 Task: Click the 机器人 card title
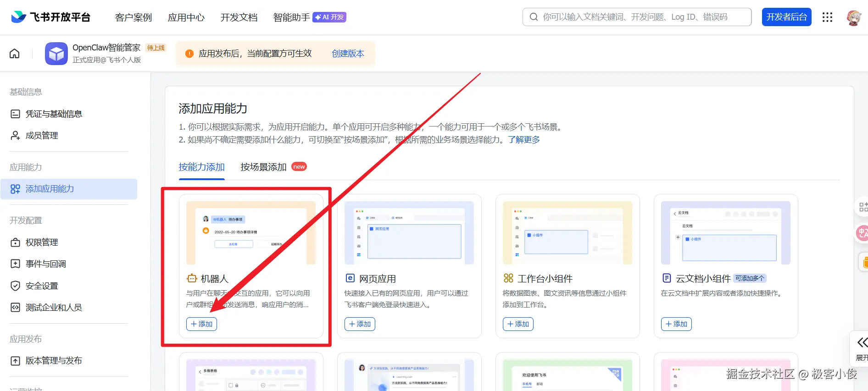point(214,279)
